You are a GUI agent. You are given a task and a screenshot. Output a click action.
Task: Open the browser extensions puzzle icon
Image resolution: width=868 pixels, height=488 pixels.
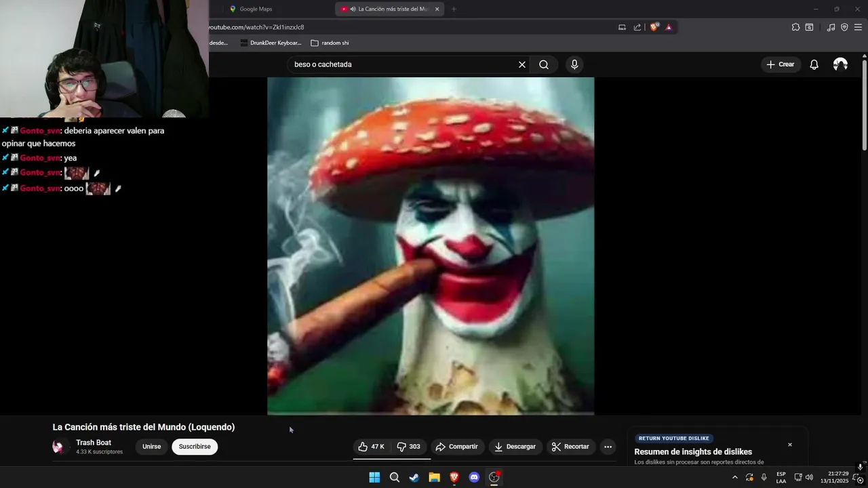(x=795, y=27)
